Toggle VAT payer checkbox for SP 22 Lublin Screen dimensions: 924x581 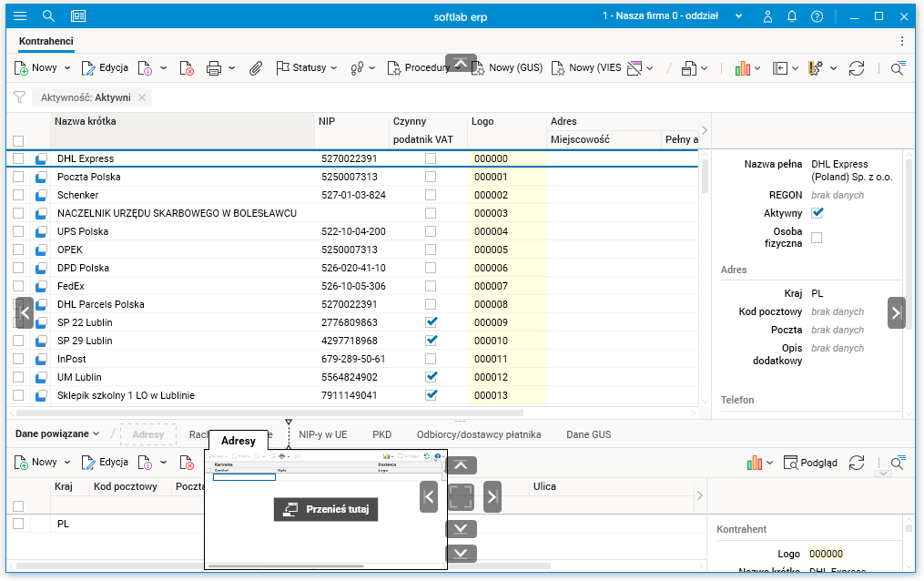click(x=432, y=322)
